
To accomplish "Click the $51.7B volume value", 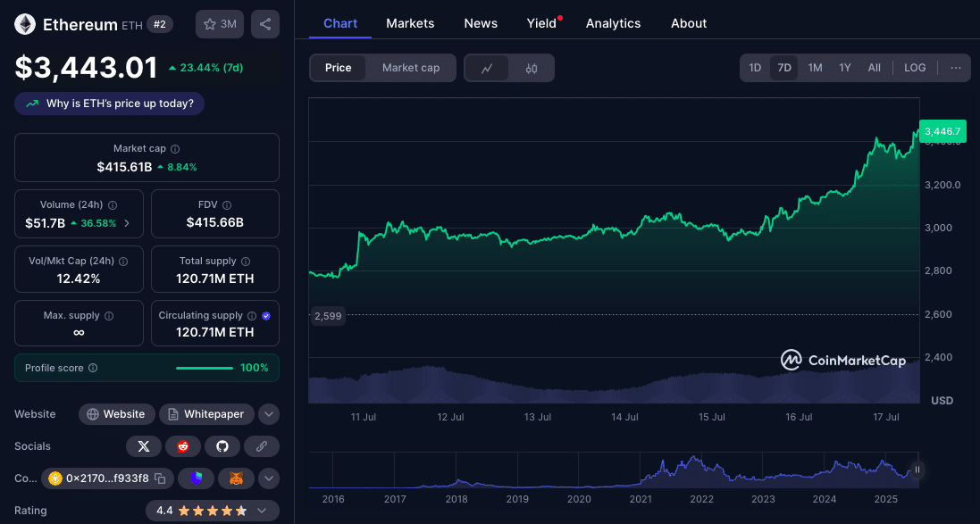I will [x=45, y=223].
